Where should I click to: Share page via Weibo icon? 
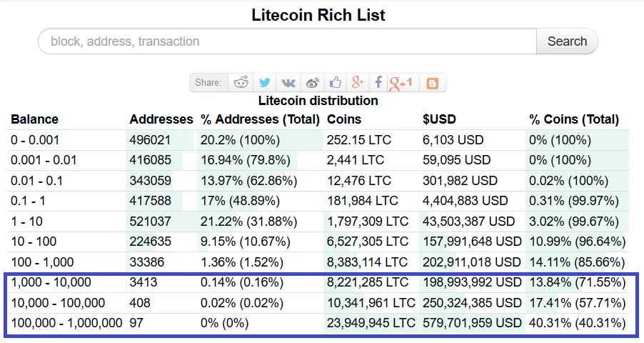click(x=313, y=83)
